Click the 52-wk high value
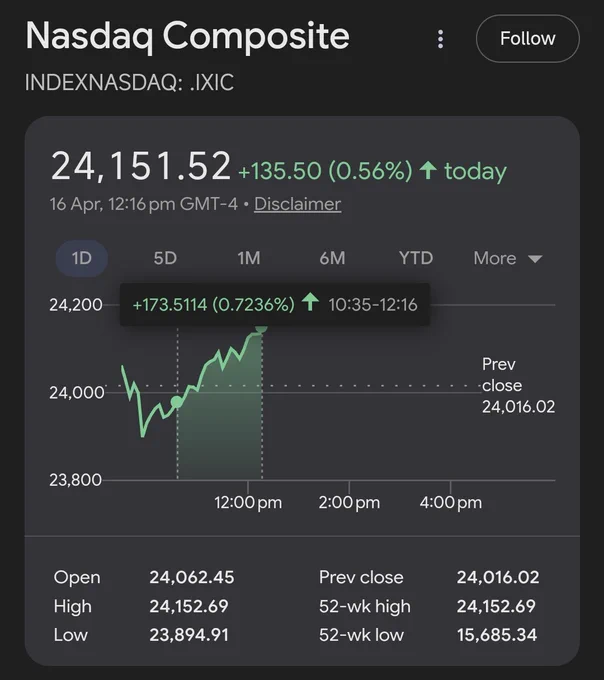 [x=496, y=606]
